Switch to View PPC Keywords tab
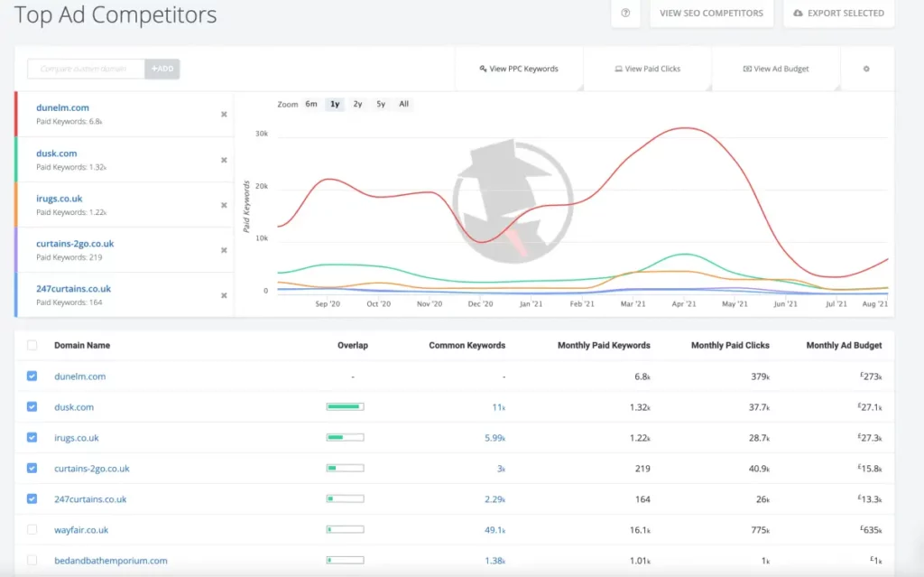The height and width of the screenshot is (577, 924). tap(519, 69)
